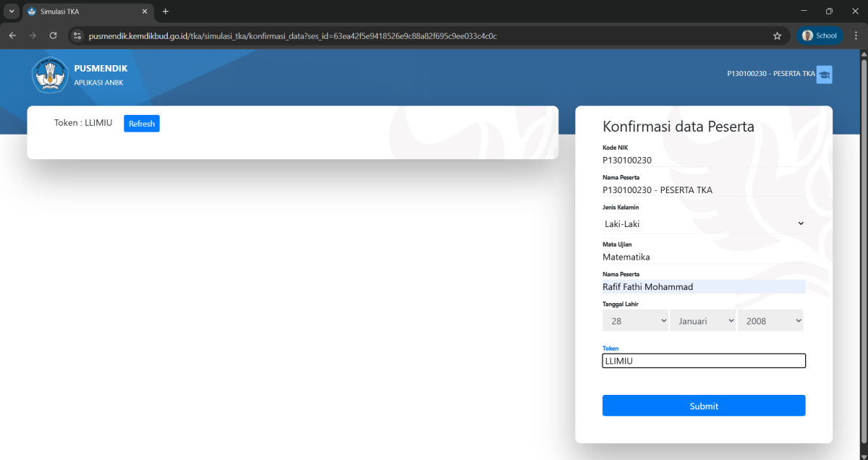Click the Pusmendik logo emblem

[49, 75]
